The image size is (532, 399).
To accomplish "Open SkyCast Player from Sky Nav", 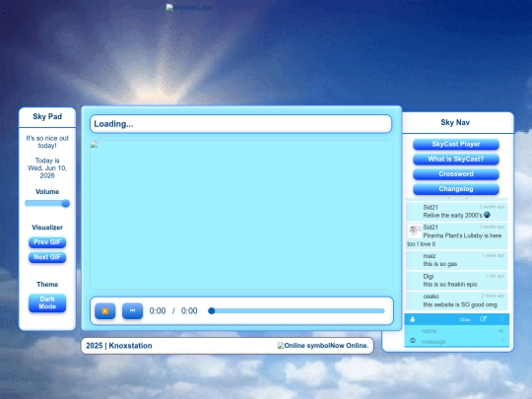I will (456, 144).
